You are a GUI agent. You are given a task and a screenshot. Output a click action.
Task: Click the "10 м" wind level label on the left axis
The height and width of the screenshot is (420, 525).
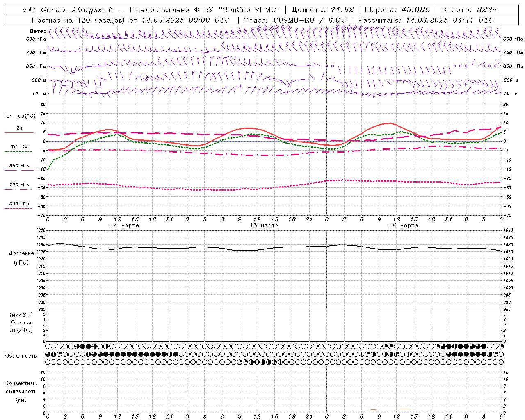click(x=40, y=94)
